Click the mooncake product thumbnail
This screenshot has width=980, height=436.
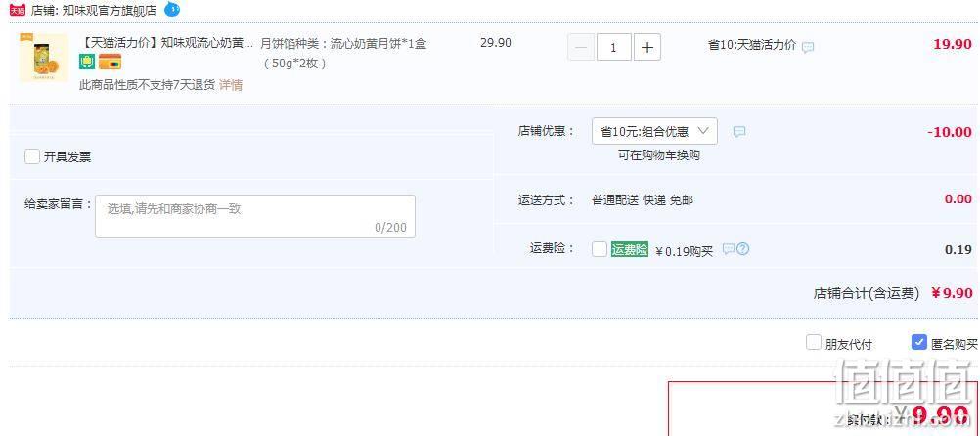(x=44, y=58)
